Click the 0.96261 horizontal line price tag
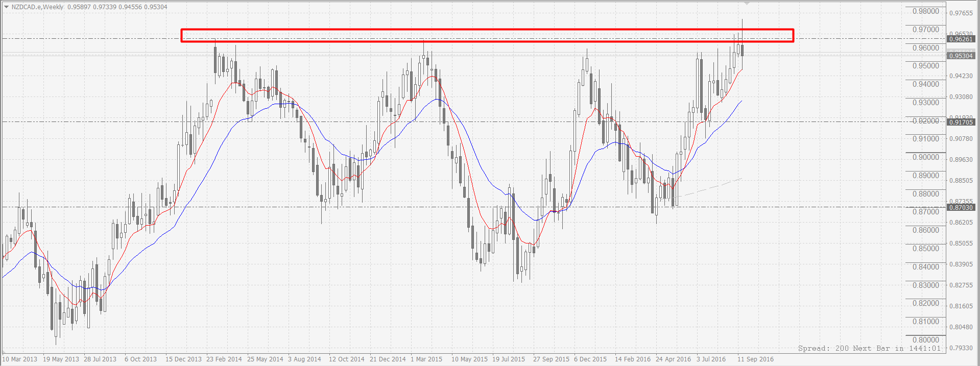This screenshot has width=980, height=366. coord(961,39)
